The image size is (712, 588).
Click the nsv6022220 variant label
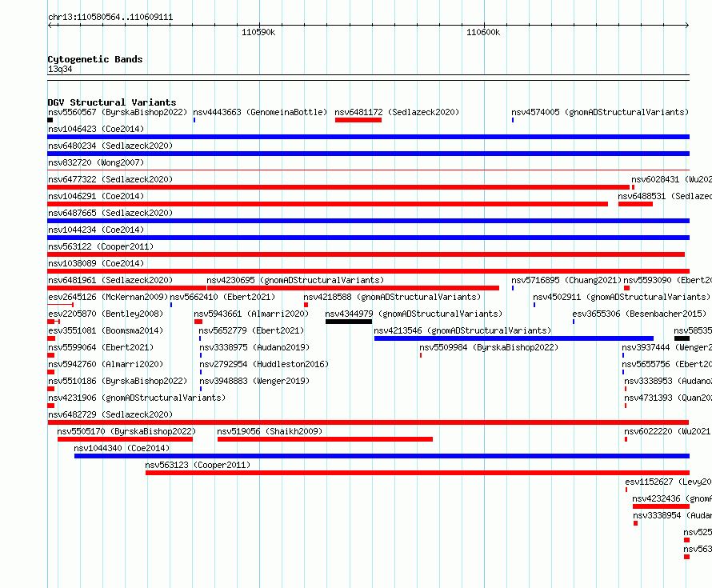click(667, 431)
